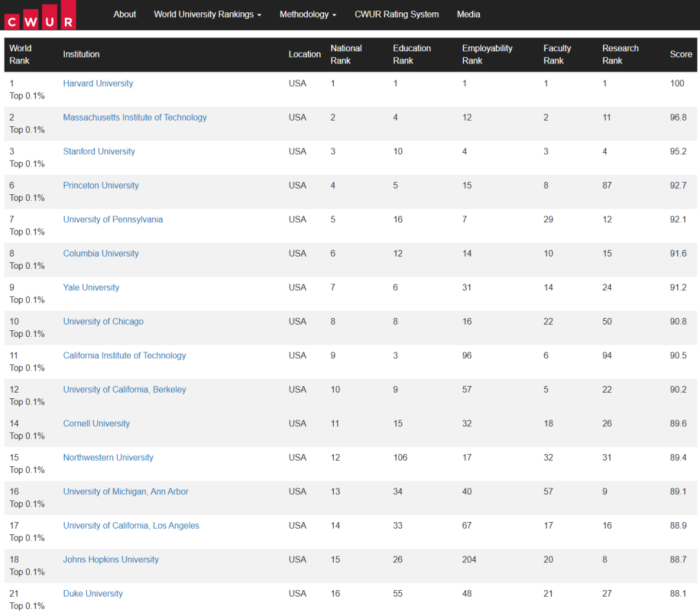700x616 pixels.
Task: Click the CWUR logo
Action: click(x=40, y=16)
